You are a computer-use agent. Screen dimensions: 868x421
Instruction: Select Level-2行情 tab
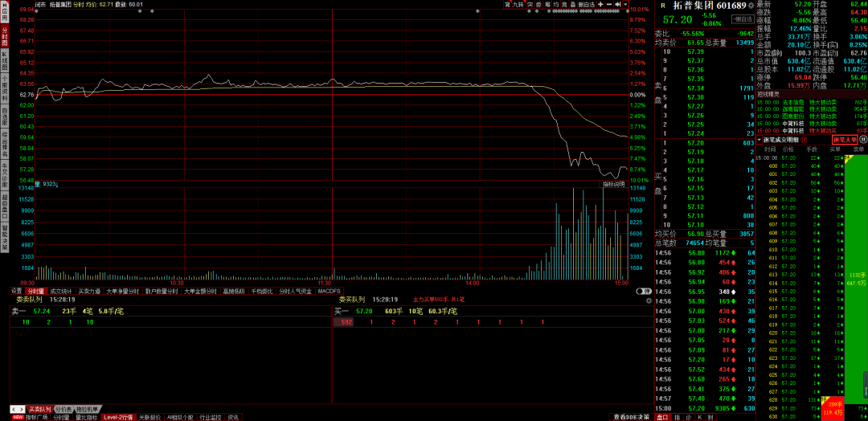click(x=118, y=417)
